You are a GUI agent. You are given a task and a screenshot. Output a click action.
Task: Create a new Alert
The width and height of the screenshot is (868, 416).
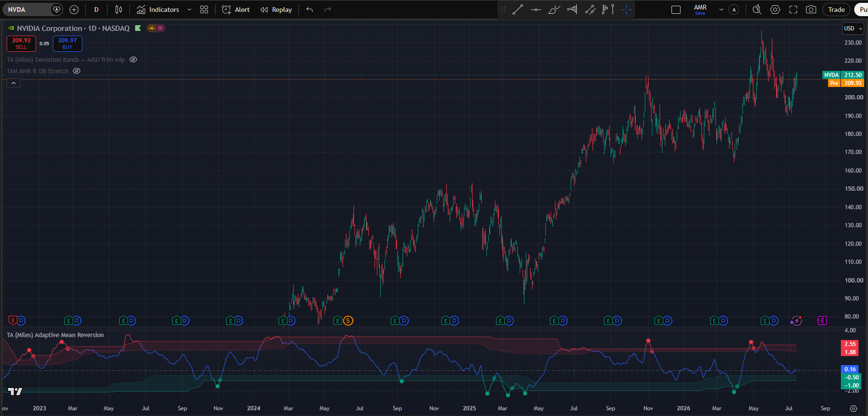click(236, 10)
